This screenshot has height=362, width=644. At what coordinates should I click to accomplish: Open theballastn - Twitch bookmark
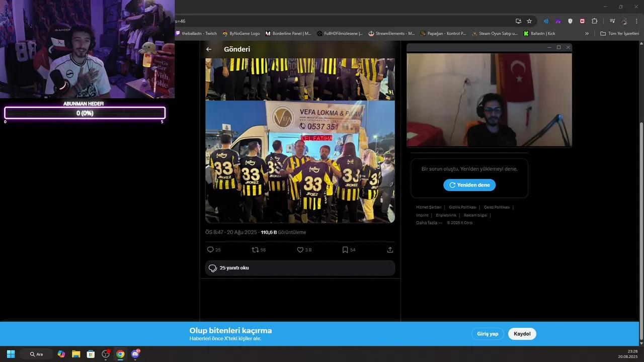tap(196, 34)
